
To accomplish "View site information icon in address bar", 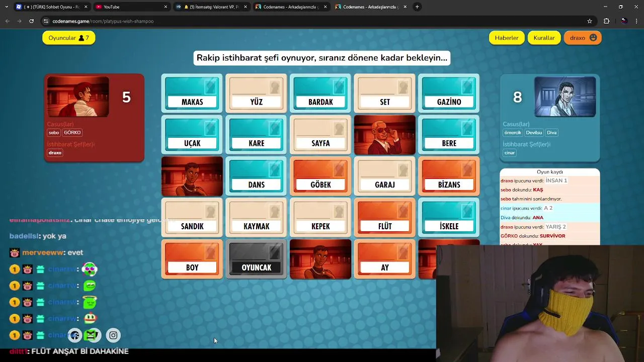I will tap(46, 21).
